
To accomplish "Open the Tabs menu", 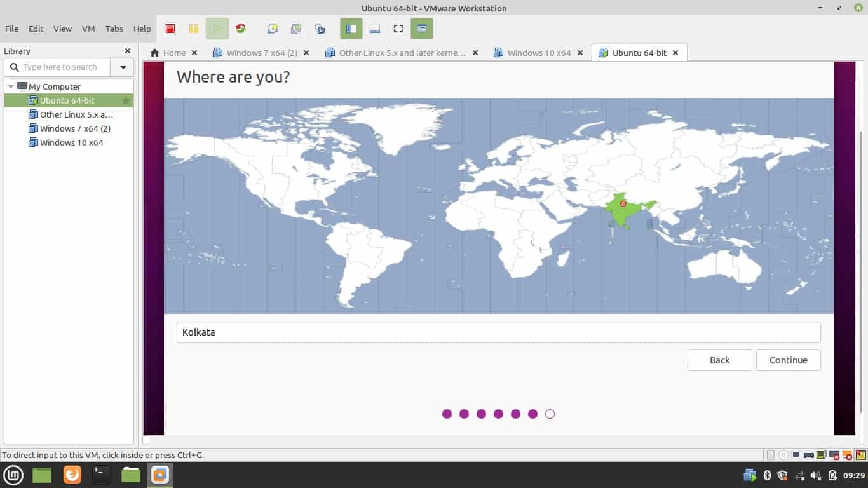I will tap(114, 29).
